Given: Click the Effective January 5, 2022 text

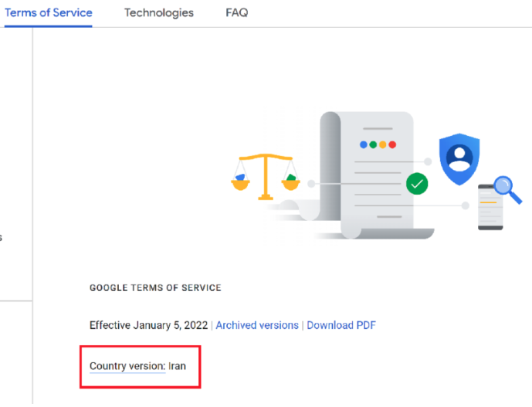Looking at the screenshot, I should tap(148, 325).
